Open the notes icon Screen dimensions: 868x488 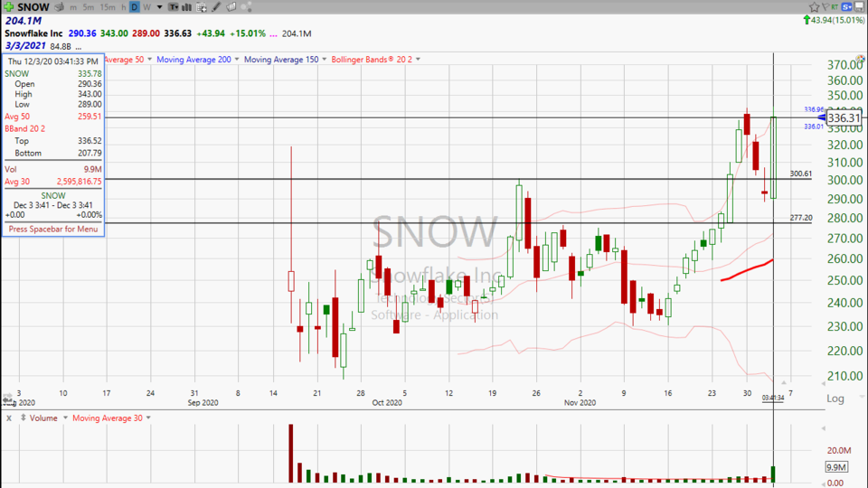pyautogui.click(x=231, y=7)
